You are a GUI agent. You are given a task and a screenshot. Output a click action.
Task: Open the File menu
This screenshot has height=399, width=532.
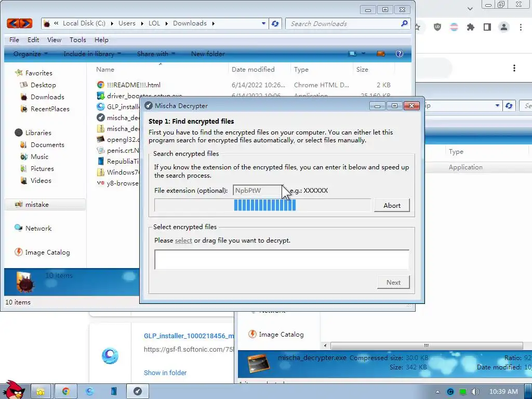(14, 39)
